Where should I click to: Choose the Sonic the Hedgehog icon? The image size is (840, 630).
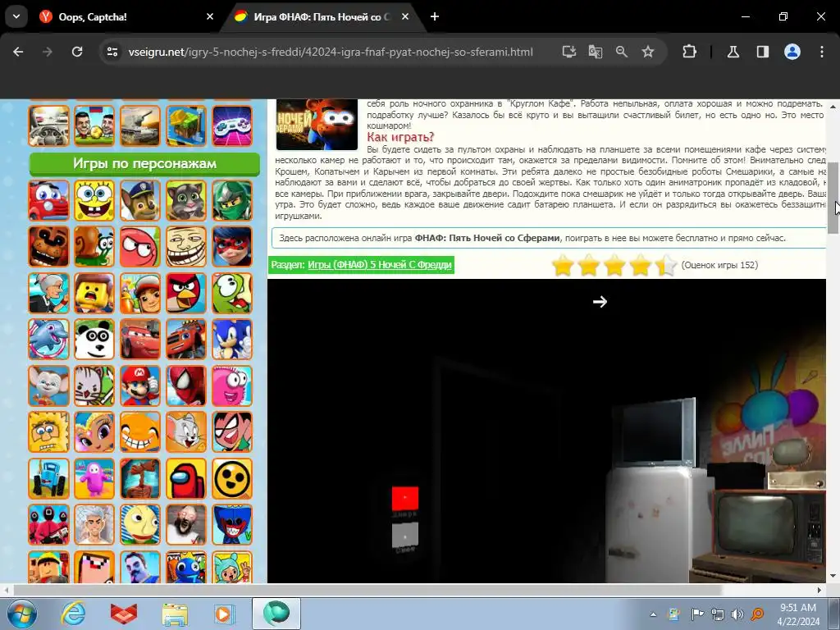(x=232, y=339)
